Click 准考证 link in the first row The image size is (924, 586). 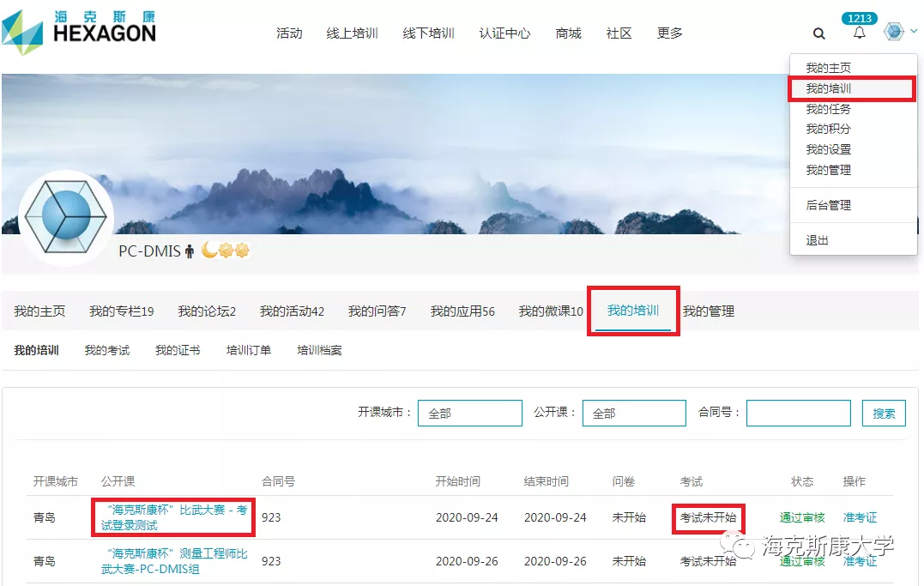[860, 517]
